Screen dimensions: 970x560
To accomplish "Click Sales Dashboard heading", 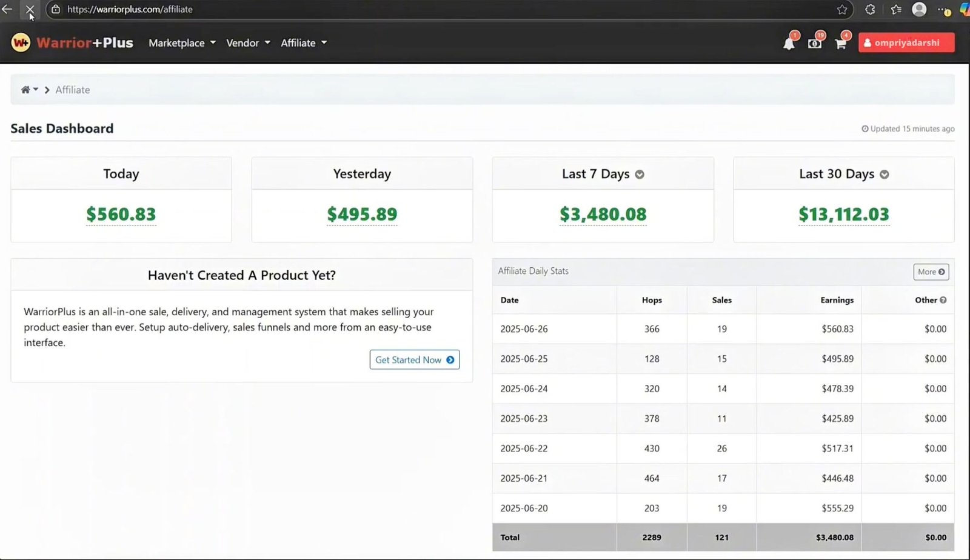I will [62, 128].
